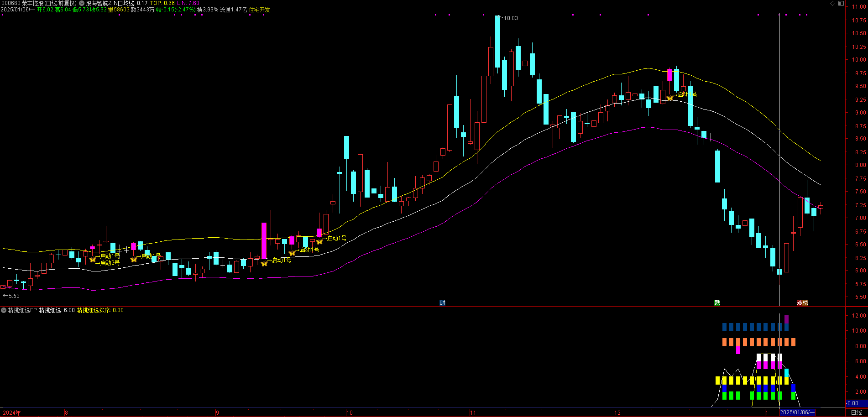
Task: Click the 流通1.47亿 float shares value
Action: coord(234,10)
